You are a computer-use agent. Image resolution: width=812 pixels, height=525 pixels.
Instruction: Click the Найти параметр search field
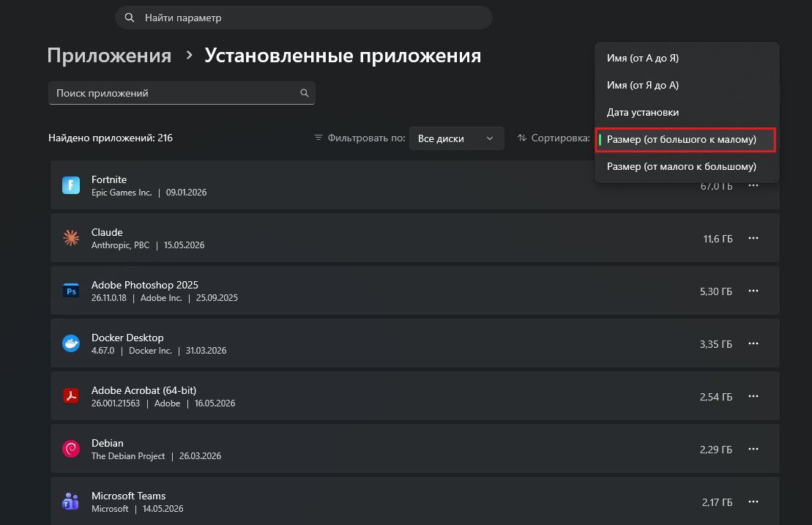[303, 18]
